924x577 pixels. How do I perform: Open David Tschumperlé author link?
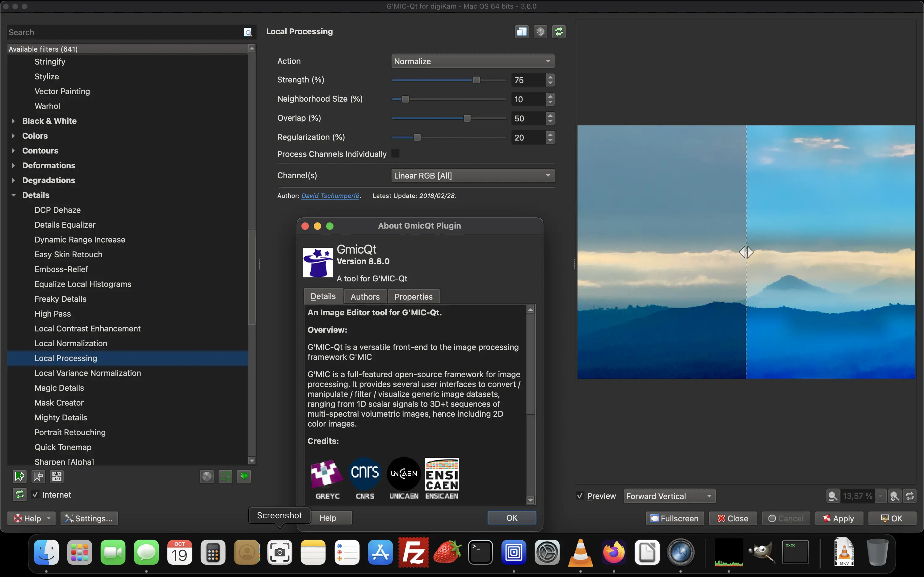click(x=330, y=196)
